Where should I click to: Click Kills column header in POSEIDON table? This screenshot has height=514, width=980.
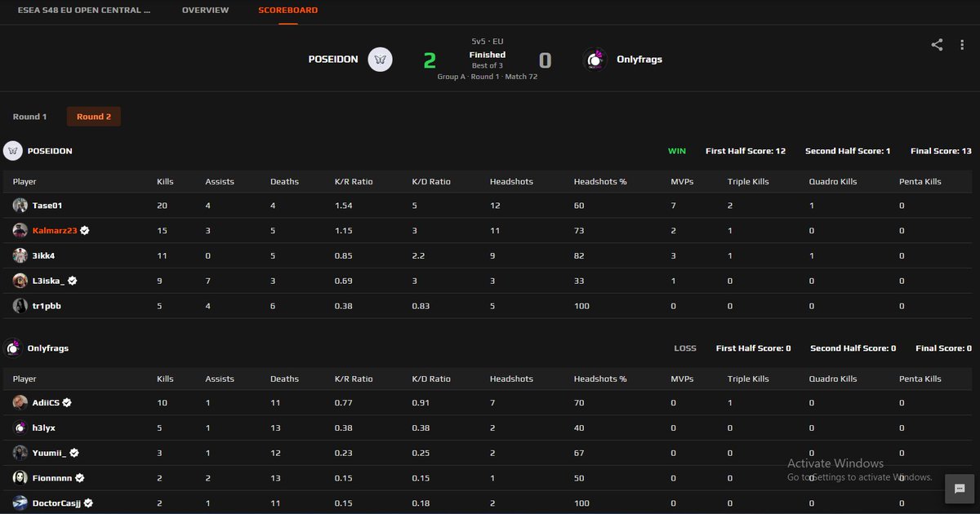[165, 181]
